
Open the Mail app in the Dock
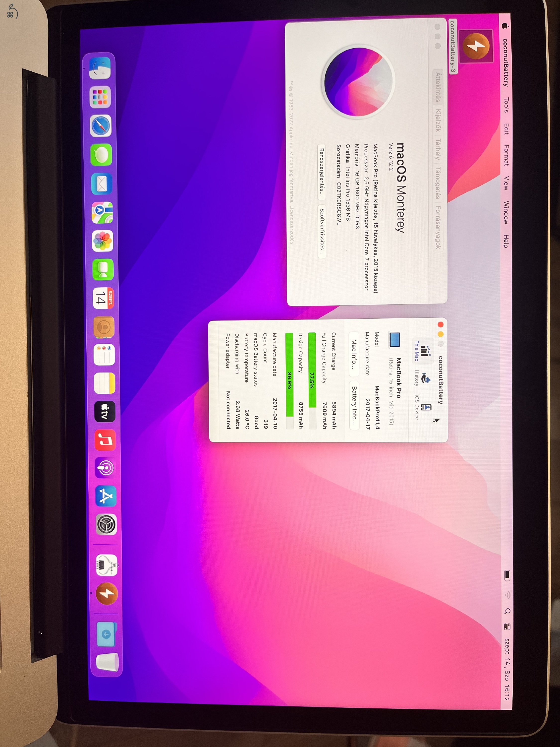tap(102, 184)
